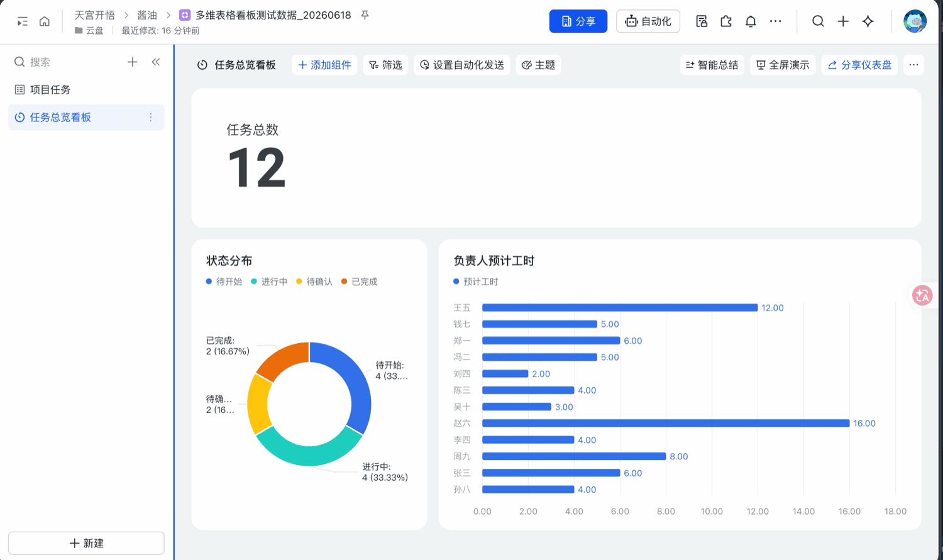943x560 pixels.
Task: Click the 新建 button at sidebar bottom
Action: click(86, 543)
